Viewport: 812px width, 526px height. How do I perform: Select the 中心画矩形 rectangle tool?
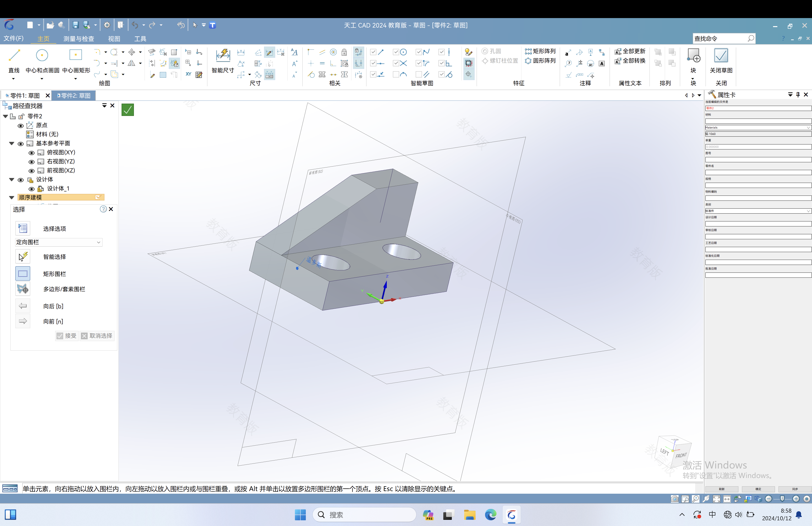[76, 55]
